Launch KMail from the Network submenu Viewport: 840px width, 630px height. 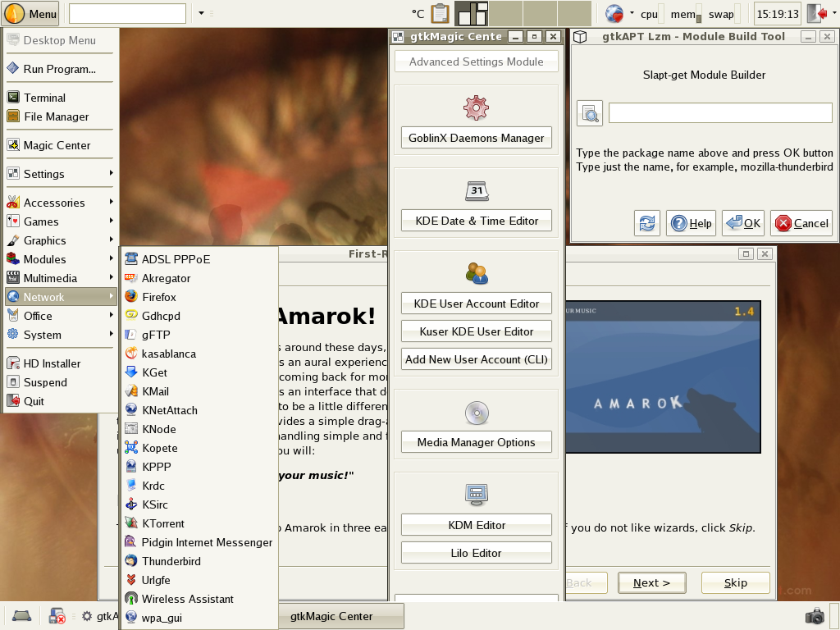(199, 391)
